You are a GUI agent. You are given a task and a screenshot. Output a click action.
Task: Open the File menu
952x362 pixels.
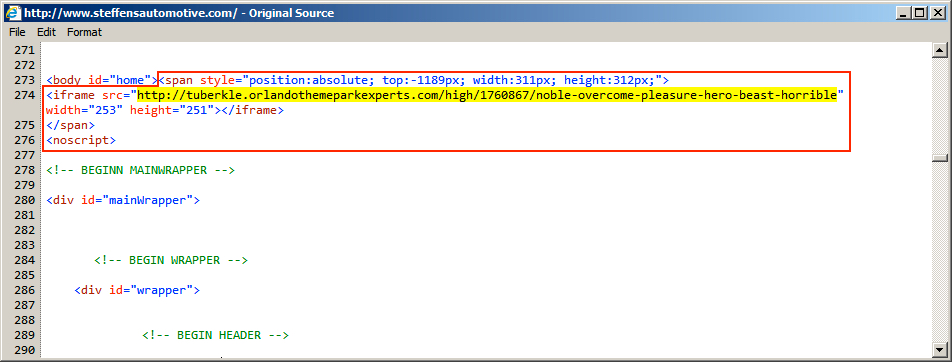[17, 32]
